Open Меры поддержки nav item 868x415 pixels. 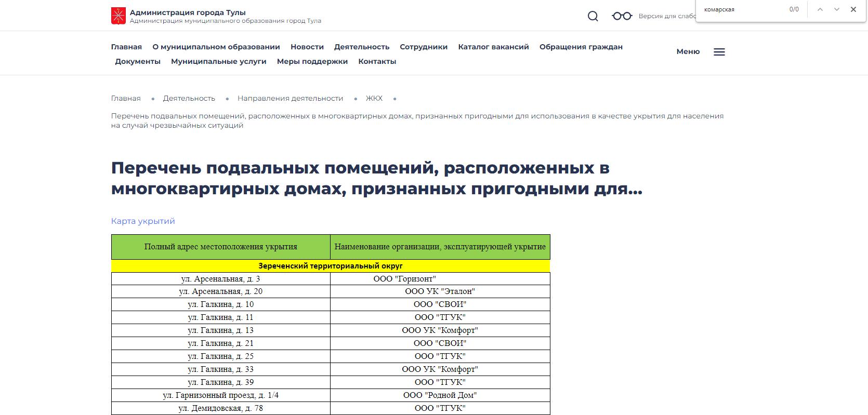[x=312, y=61]
